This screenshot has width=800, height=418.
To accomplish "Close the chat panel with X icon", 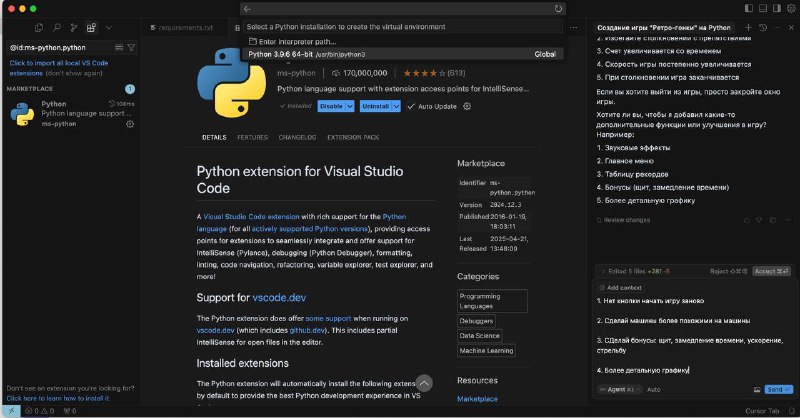I will pos(791,28).
